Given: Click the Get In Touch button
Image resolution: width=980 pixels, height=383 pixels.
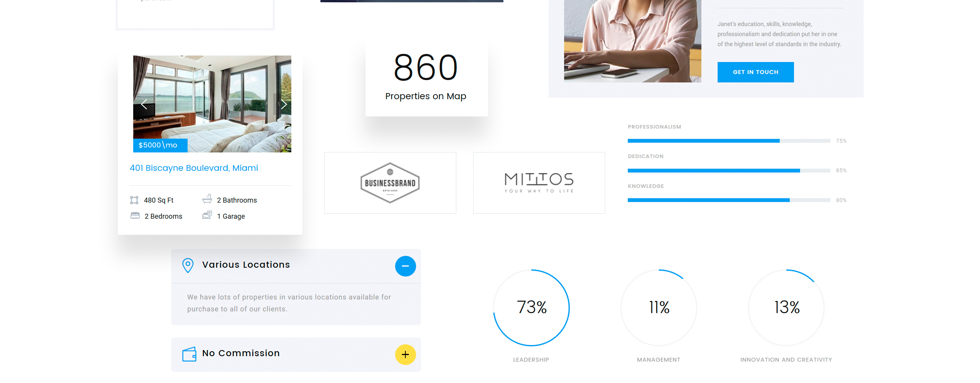Looking at the screenshot, I should click(x=755, y=72).
